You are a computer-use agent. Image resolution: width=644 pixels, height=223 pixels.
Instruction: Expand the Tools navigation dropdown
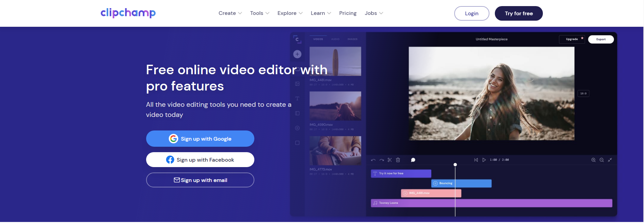(x=259, y=13)
